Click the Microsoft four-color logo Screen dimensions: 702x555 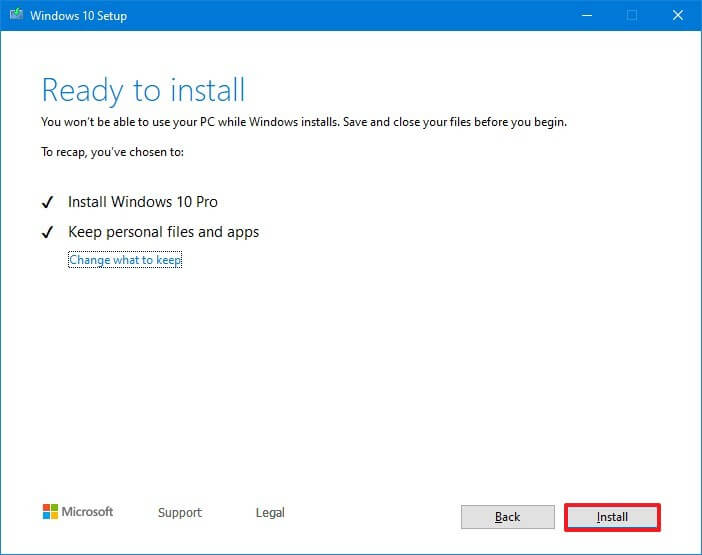(50, 512)
